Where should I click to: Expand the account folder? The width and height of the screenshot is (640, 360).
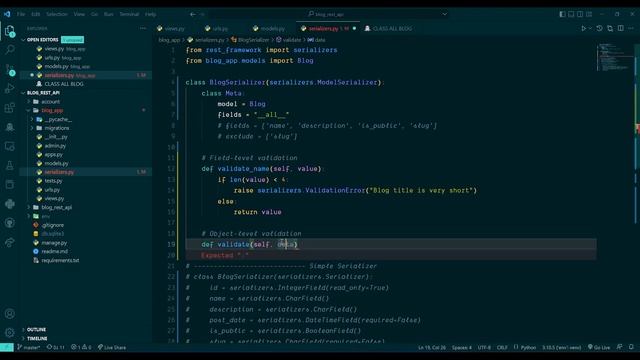50,102
